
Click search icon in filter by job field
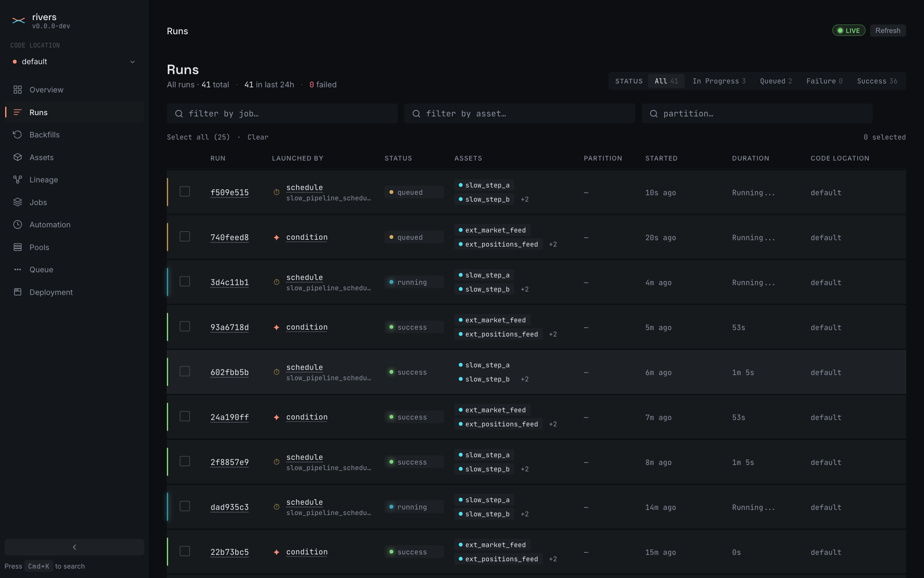tap(179, 113)
